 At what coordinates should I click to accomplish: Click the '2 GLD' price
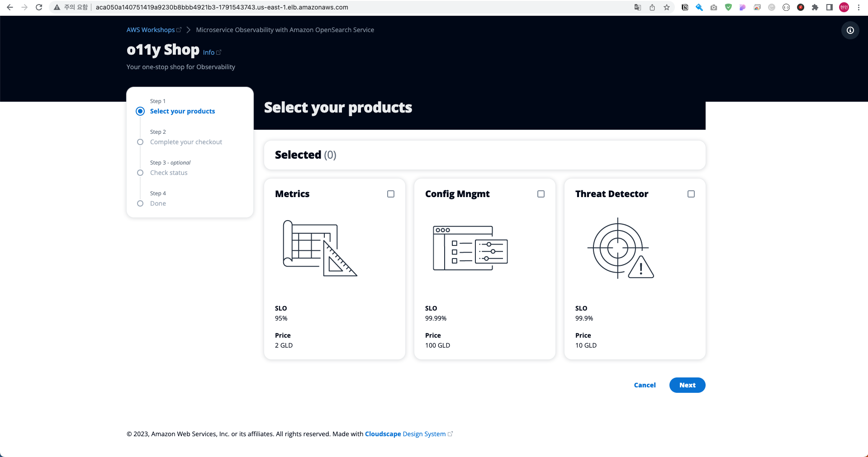tap(284, 345)
